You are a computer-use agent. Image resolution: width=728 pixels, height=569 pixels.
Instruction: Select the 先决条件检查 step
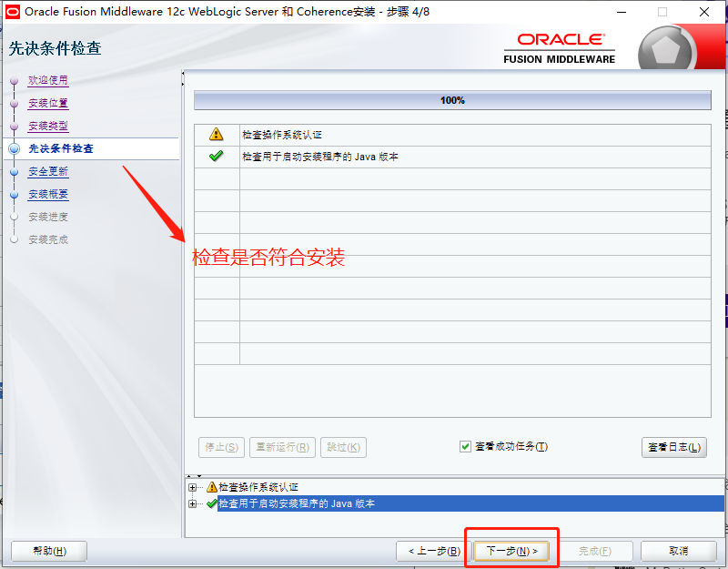click(x=61, y=148)
